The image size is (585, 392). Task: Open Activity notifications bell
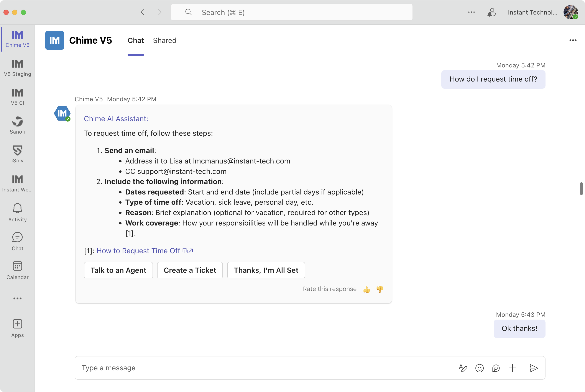pyautogui.click(x=18, y=212)
